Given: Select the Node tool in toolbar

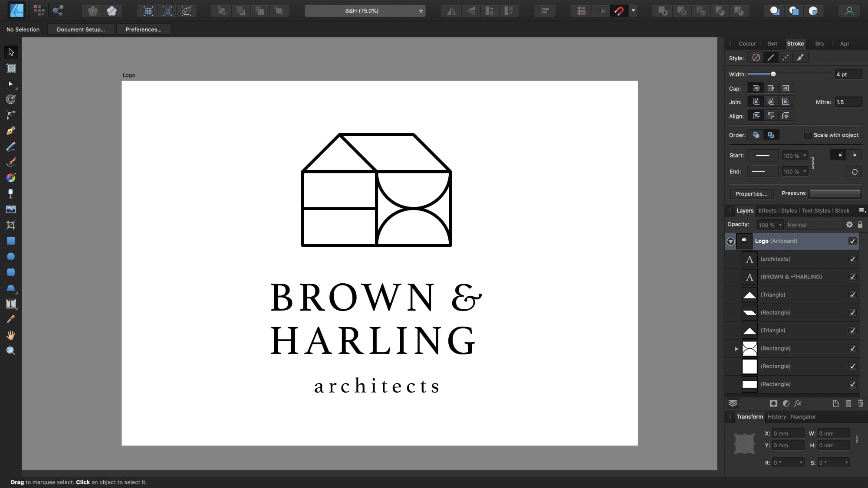Looking at the screenshot, I should click(x=11, y=83).
